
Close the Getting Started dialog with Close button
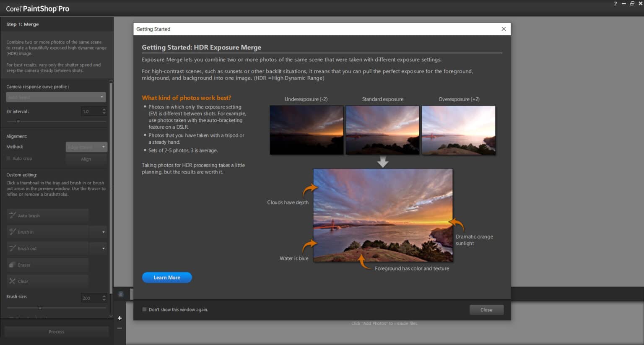486,309
